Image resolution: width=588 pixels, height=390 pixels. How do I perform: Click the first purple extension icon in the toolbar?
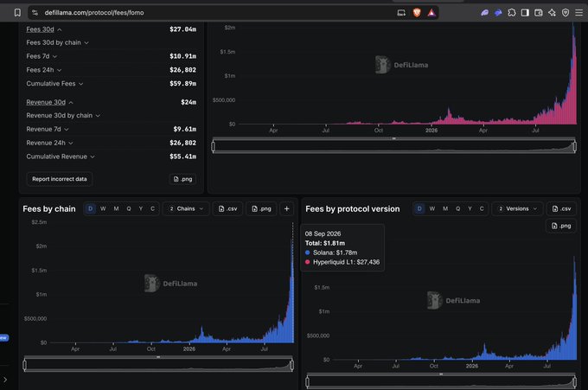pyautogui.click(x=484, y=13)
